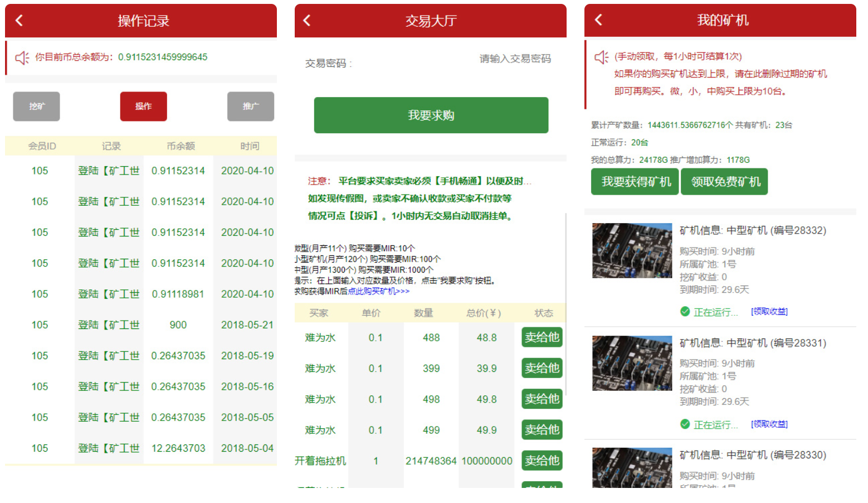868x503 pixels.
Task: Click 领取收益 for miner 28332
Action: pos(769,312)
